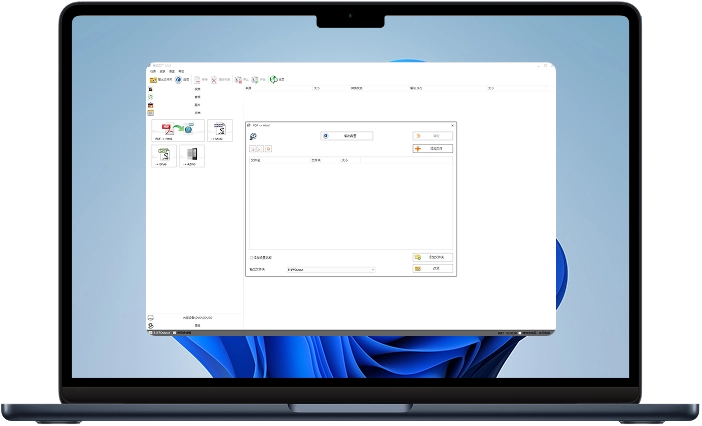This screenshot has height=426, width=702.
Task: Click the Add Folder button in dialog
Action: coord(432,257)
